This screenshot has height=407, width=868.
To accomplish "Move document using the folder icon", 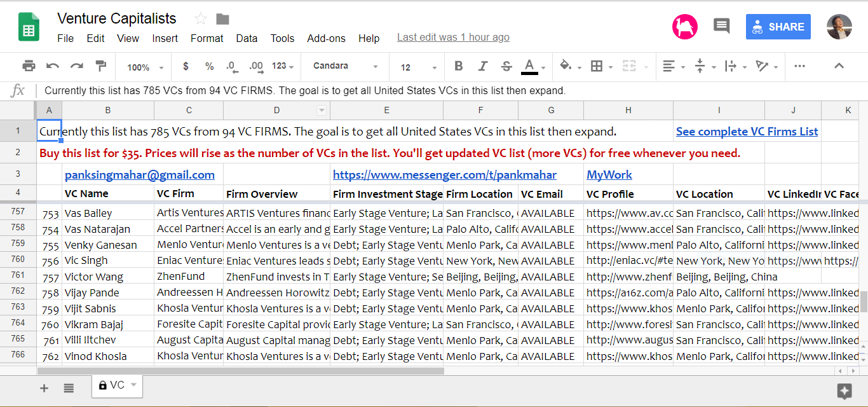I will pos(222,19).
